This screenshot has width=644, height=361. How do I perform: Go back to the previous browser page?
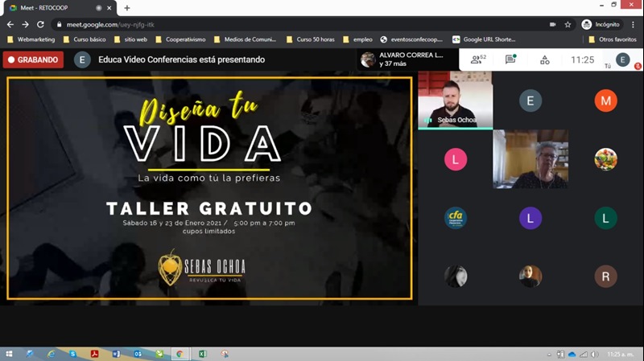click(10, 25)
